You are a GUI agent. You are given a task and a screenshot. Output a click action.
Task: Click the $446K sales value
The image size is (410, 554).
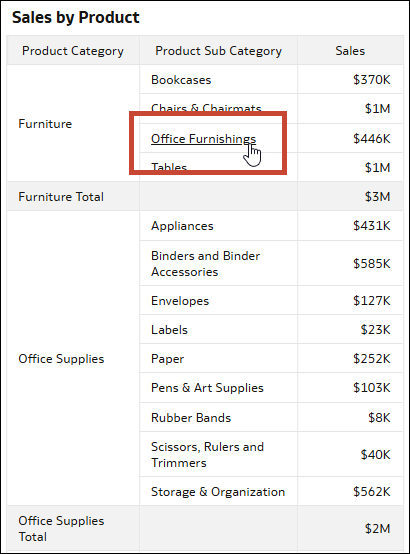pyautogui.click(x=371, y=138)
